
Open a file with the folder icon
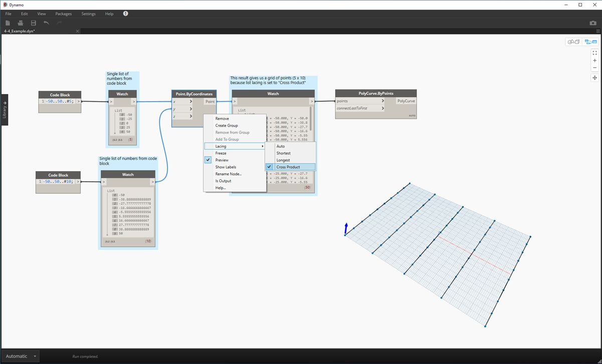pyautogui.click(x=20, y=23)
